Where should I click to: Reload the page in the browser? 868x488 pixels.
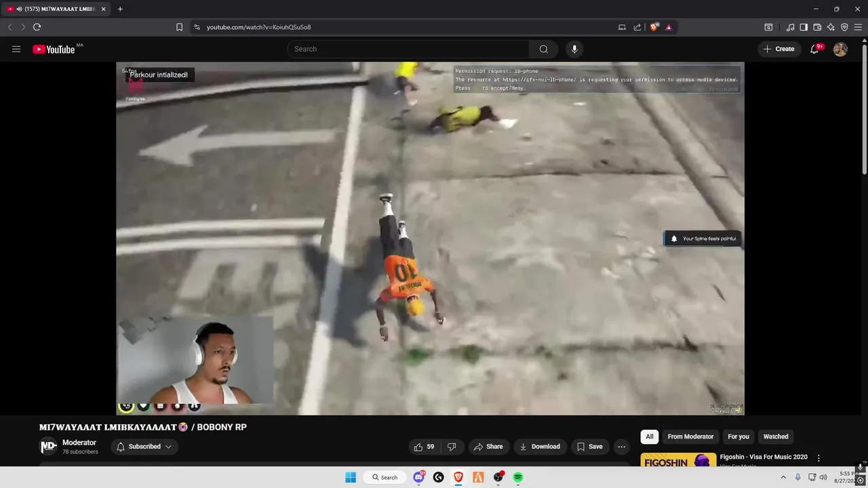point(37,27)
